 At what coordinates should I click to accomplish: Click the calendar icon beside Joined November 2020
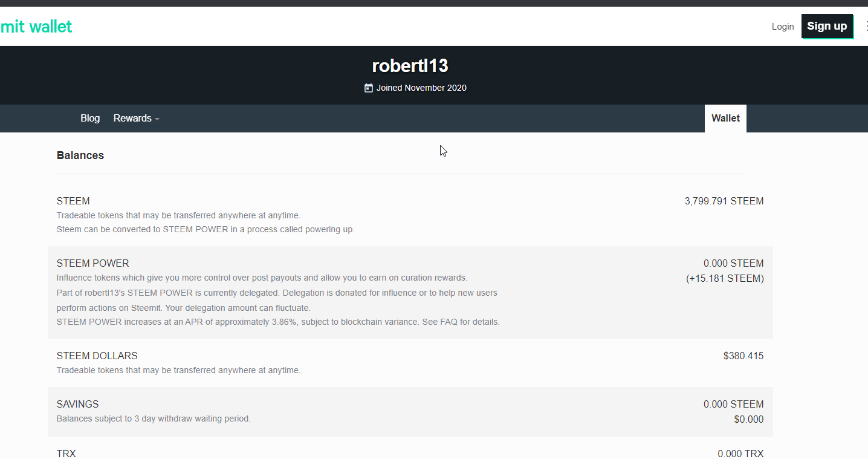(x=369, y=88)
